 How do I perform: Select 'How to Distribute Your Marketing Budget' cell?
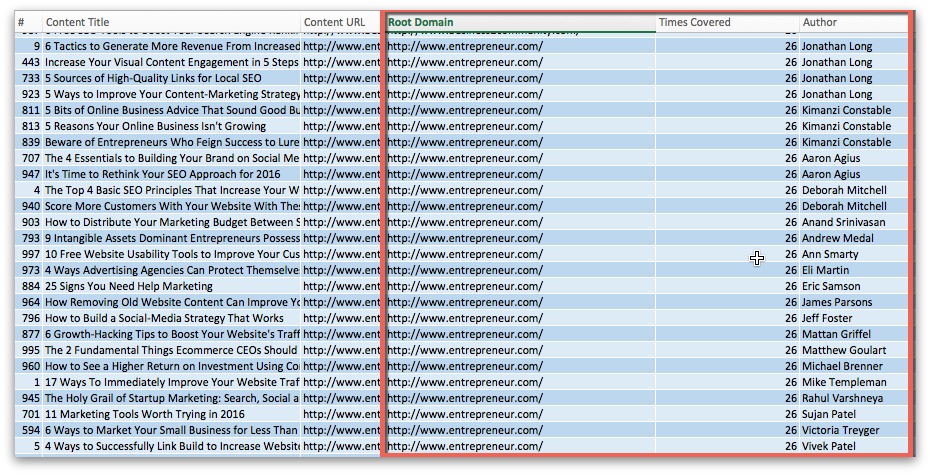(x=171, y=222)
